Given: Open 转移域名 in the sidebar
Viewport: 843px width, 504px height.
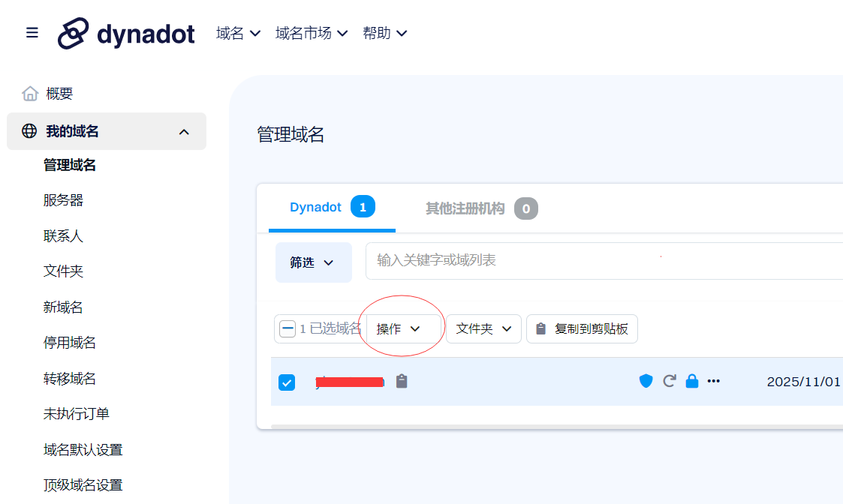Looking at the screenshot, I should pos(69,379).
